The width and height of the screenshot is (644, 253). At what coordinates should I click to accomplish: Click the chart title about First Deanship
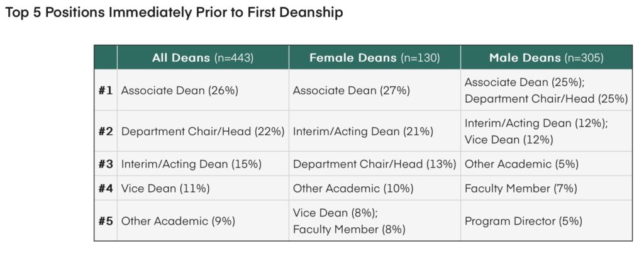click(x=174, y=13)
